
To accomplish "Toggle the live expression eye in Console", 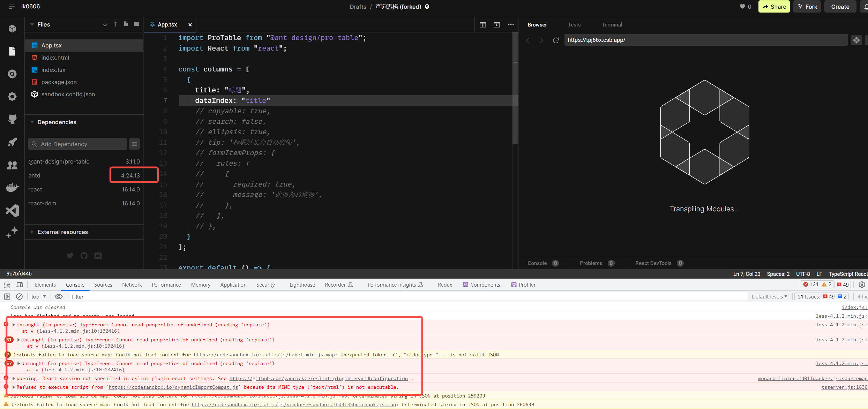I will click(x=59, y=296).
